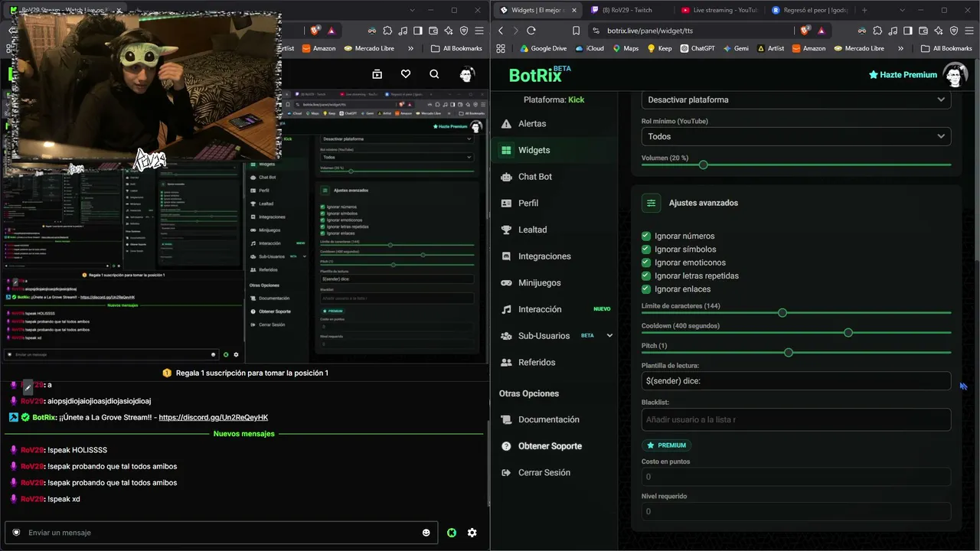Screen dimensions: 980x551
Task: Click the green Kick points icon in chat
Action: [452, 533]
